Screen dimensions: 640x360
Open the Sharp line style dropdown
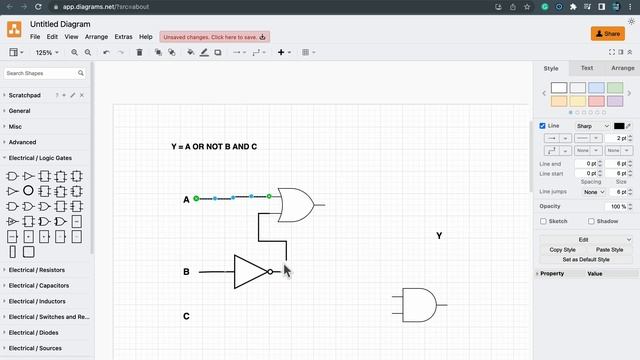(x=593, y=126)
